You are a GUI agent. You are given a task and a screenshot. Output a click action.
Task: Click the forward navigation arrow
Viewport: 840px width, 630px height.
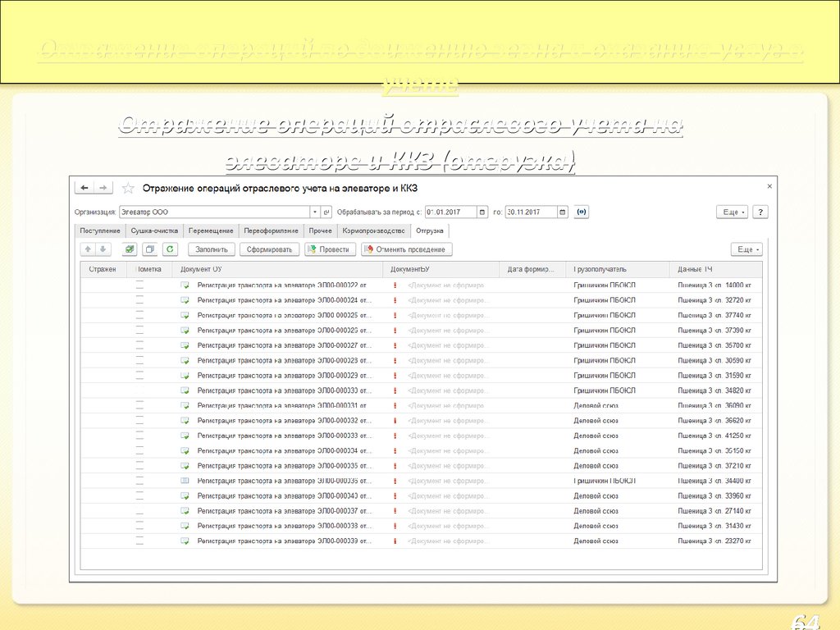point(103,188)
